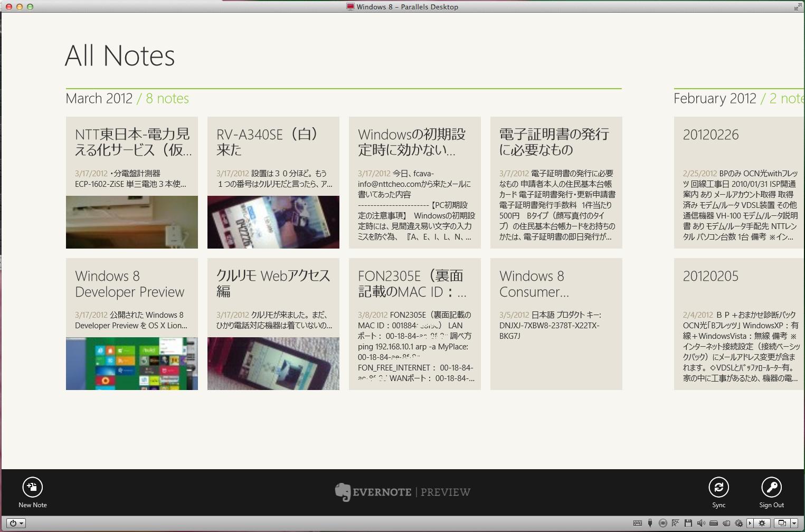This screenshot has width=805, height=532.
Task: Expand the view mode dropdown arrow
Action: [x=794, y=523]
